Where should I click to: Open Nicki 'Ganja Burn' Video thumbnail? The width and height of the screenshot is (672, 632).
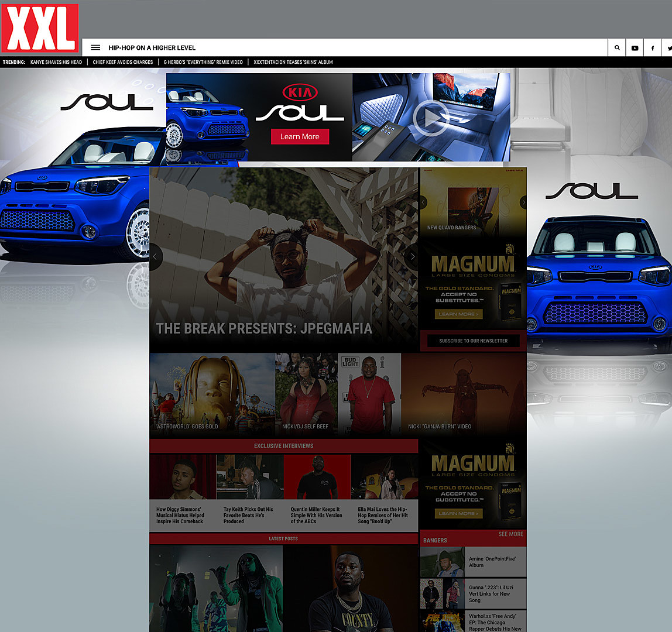464,395
